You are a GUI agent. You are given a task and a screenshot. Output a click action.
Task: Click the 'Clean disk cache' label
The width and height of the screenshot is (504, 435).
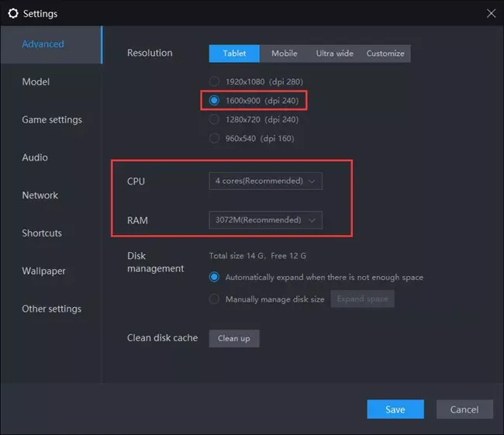click(162, 338)
